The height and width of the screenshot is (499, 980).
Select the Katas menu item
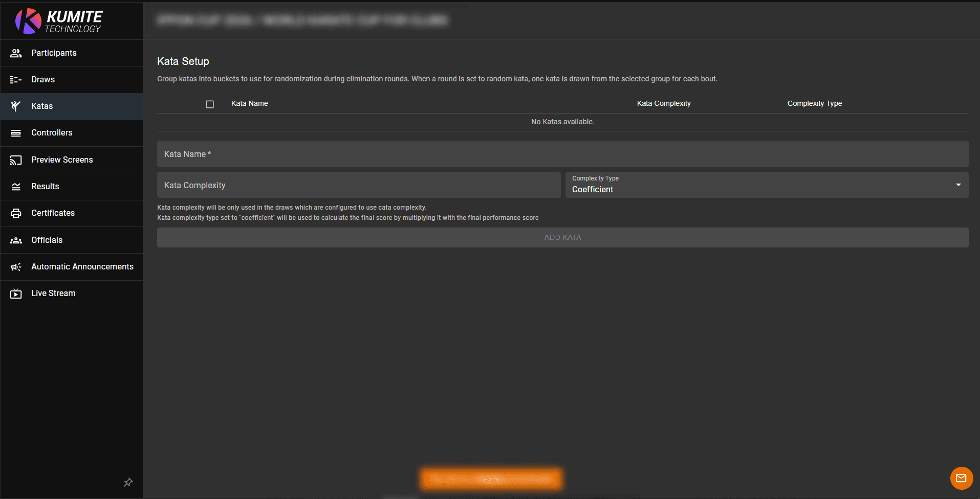pyautogui.click(x=72, y=106)
